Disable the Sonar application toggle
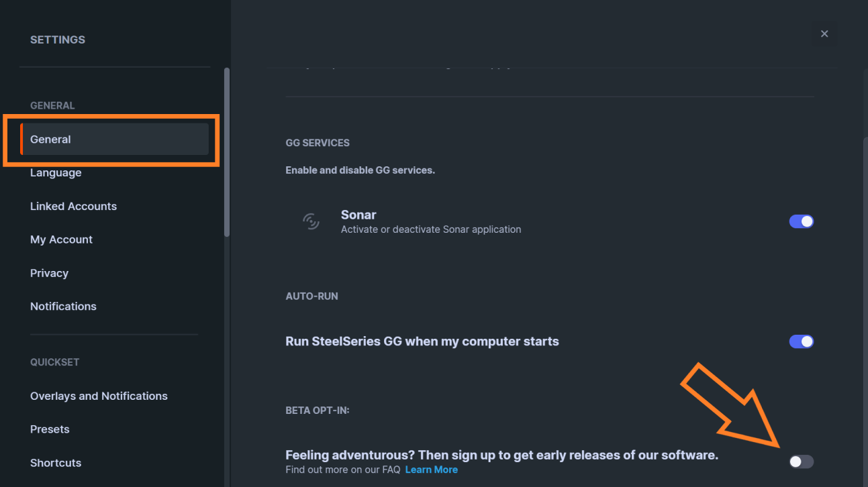 [802, 221]
